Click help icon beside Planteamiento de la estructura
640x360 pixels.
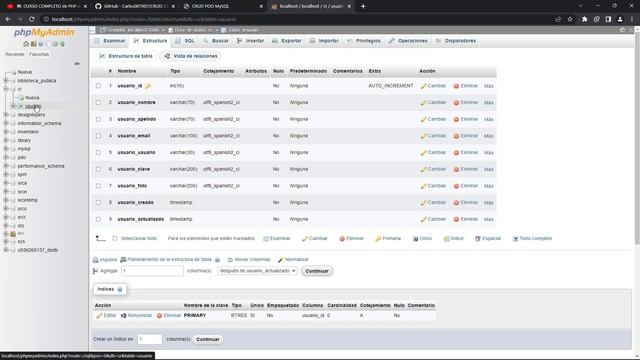pyautogui.click(x=218, y=260)
